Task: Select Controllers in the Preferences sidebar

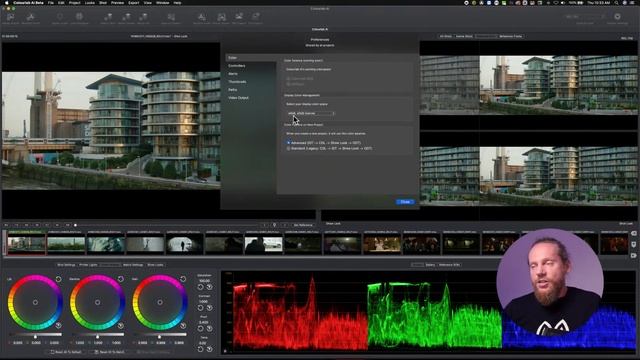Action: point(237,66)
